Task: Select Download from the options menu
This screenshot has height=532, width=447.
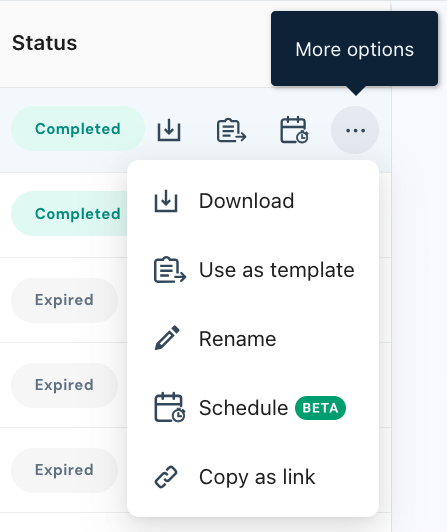Action: point(253,201)
